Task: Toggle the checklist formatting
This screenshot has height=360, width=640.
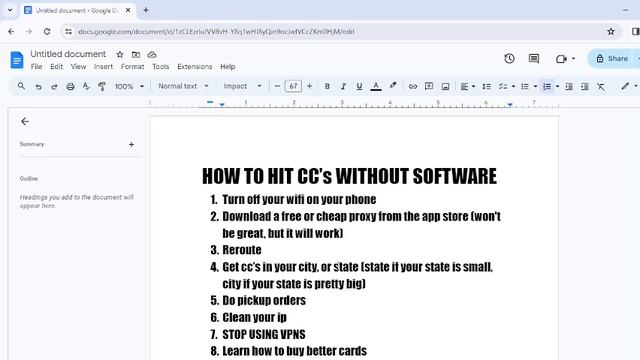Action: 503,87
